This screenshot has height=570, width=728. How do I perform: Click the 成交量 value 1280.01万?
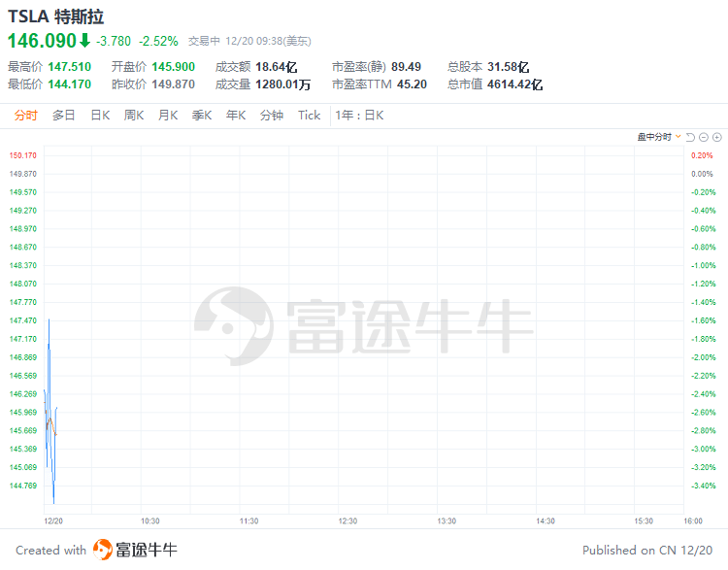click(283, 84)
